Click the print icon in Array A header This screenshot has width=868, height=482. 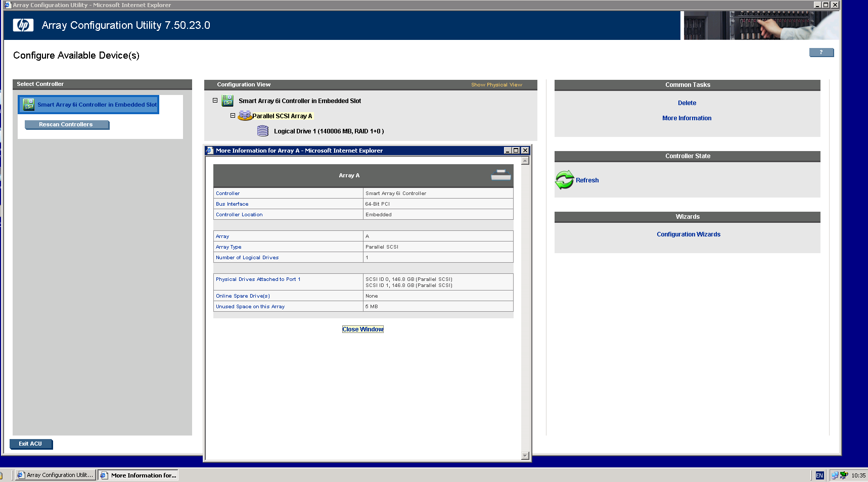click(501, 175)
